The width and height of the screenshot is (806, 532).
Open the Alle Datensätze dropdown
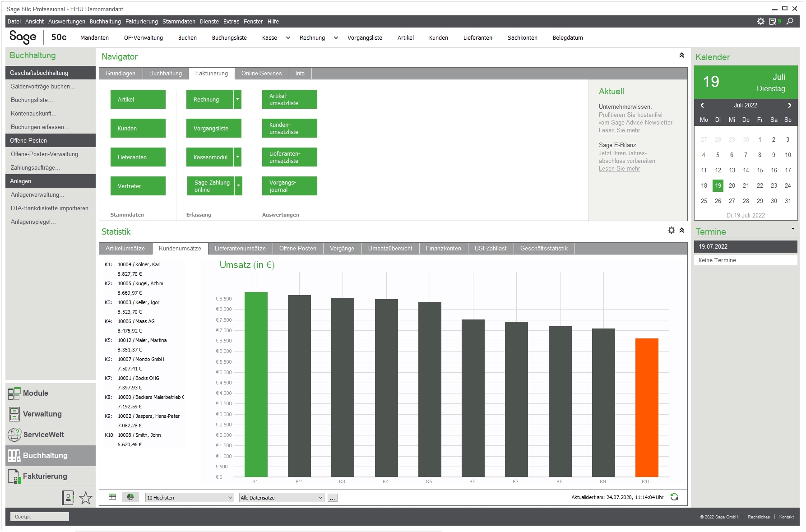(282, 497)
